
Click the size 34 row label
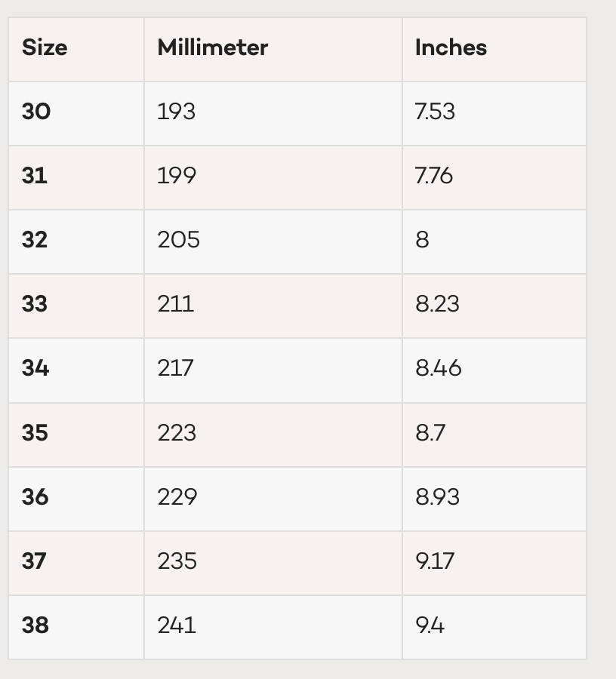click(x=35, y=368)
